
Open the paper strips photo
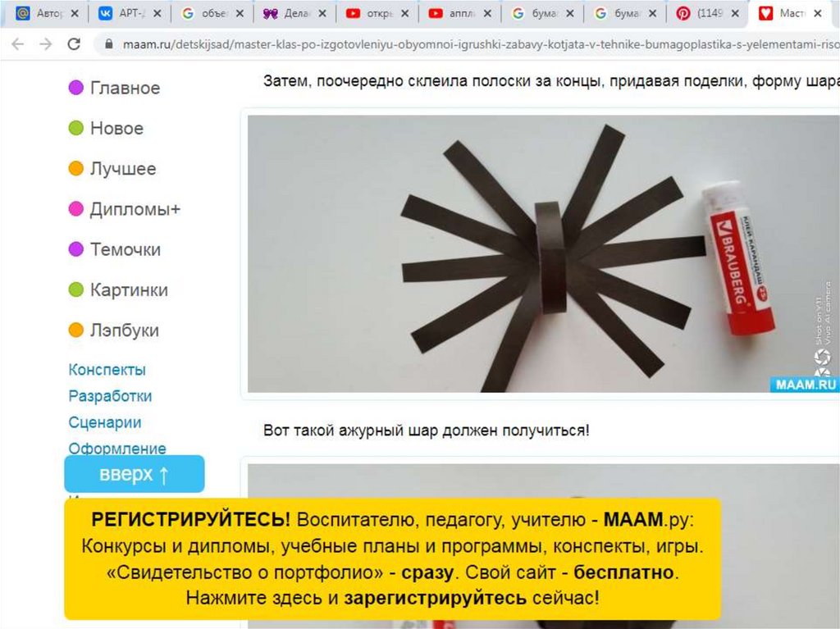(543, 254)
